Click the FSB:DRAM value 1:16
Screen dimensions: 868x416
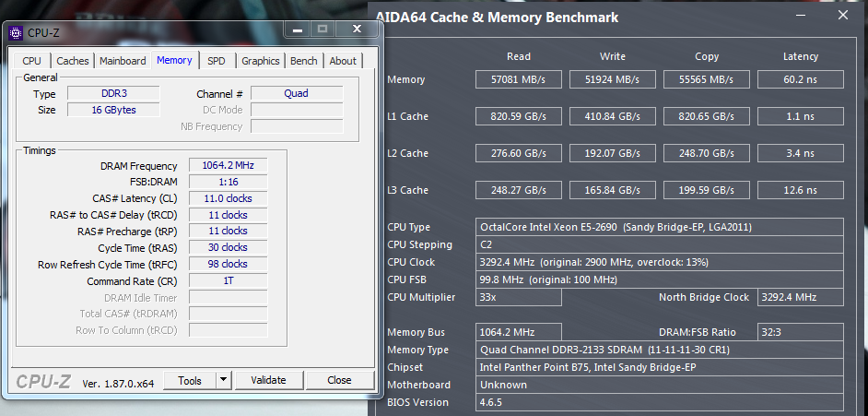[x=229, y=182]
